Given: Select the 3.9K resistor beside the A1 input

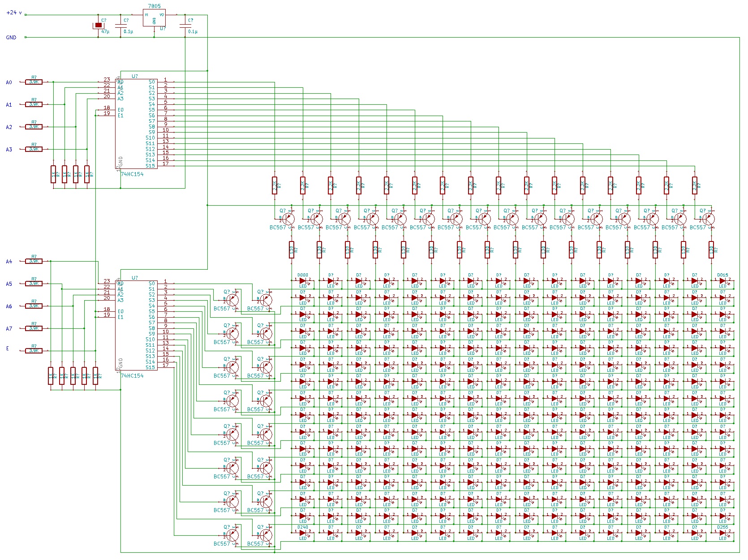Looking at the screenshot, I should click(x=34, y=104).
